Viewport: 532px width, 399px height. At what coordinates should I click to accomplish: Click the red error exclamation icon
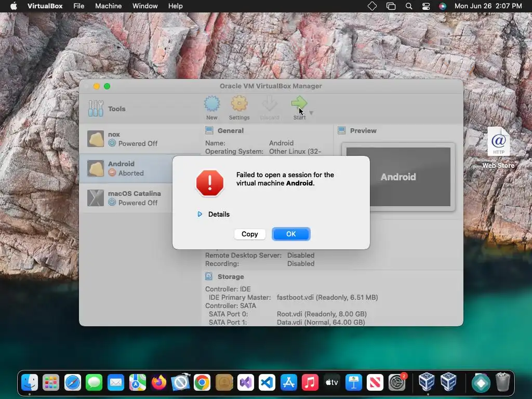tap(210, 183)
